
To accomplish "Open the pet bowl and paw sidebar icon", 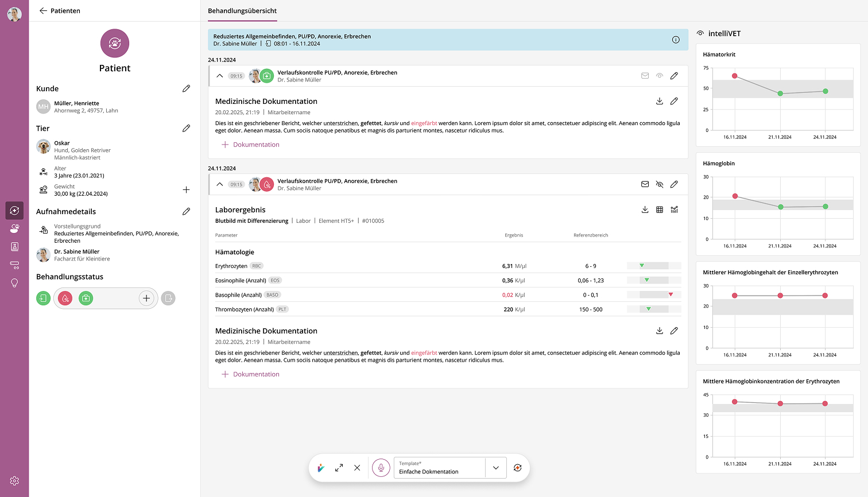I will 14,228.
